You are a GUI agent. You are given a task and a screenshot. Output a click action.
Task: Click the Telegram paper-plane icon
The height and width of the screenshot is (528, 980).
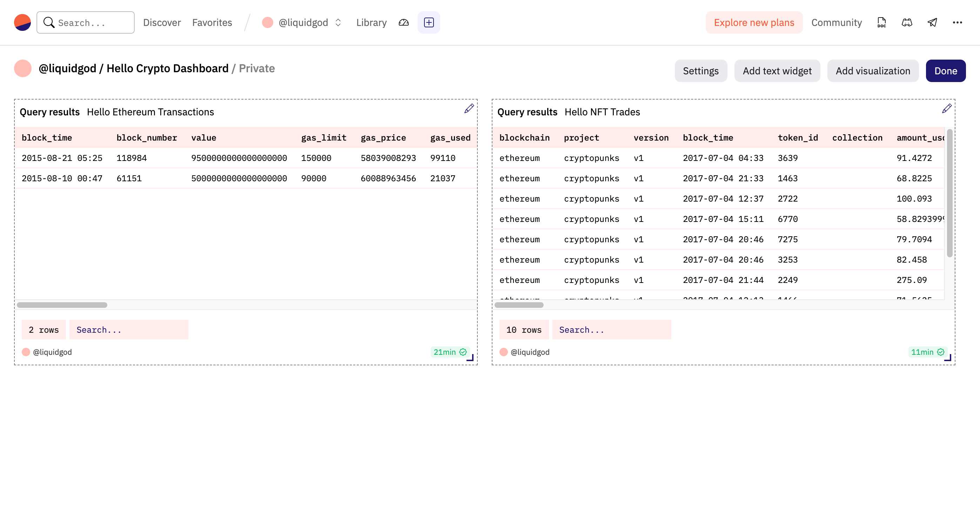[x=932, y=22]
